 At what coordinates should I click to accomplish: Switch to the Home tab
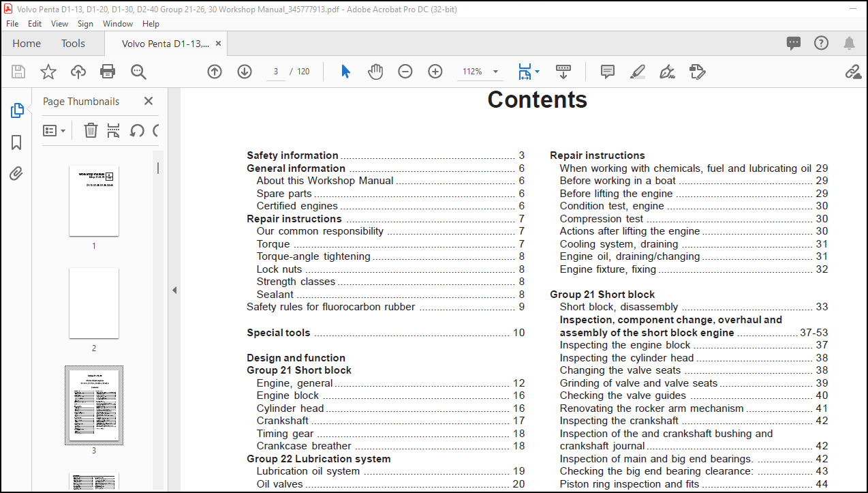27,43
